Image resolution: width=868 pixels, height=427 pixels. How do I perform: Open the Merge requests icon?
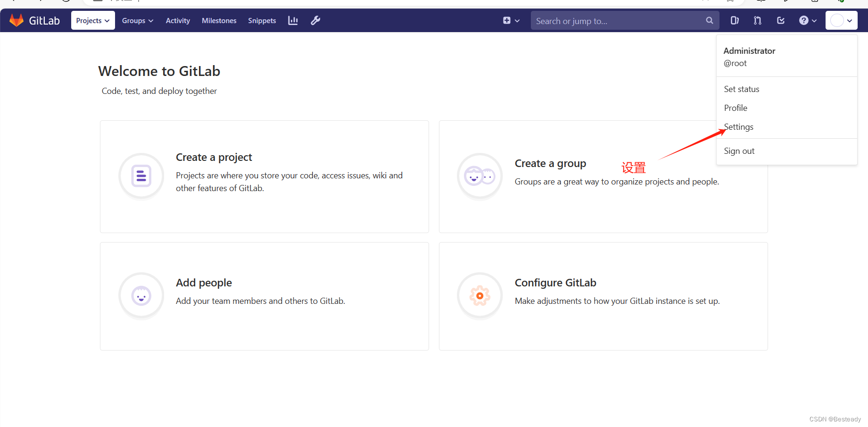758,20
